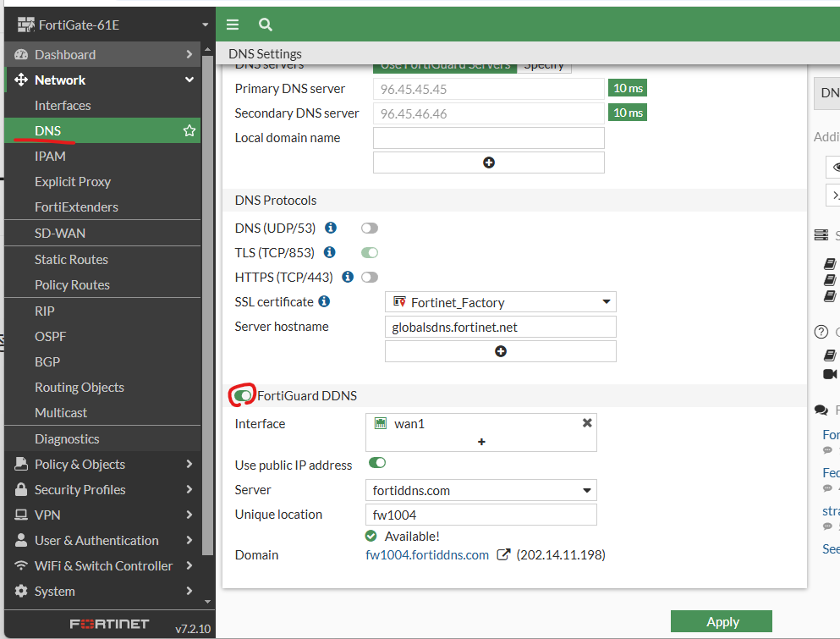Click WiFi & Switch Controller wifi icon
840x639 pixels.
(21, 565)
